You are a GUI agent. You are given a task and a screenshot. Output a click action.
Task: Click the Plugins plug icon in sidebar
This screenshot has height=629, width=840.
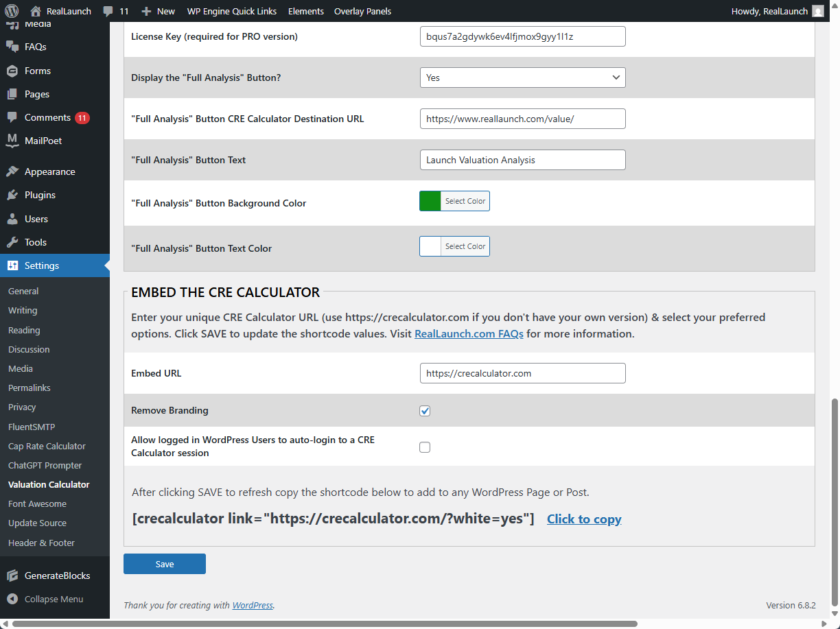(12, 195)
